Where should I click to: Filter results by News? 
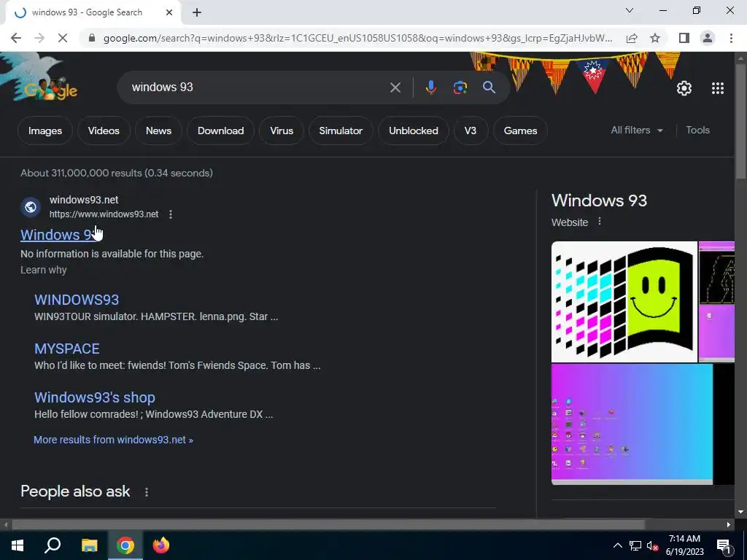(158, 131)
